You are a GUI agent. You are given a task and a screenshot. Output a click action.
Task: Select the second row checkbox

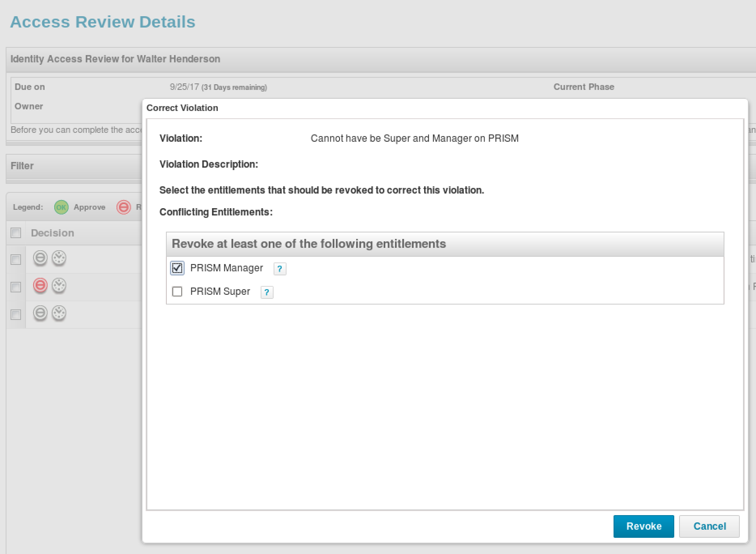pyautogui.click(x=16, y=287)
